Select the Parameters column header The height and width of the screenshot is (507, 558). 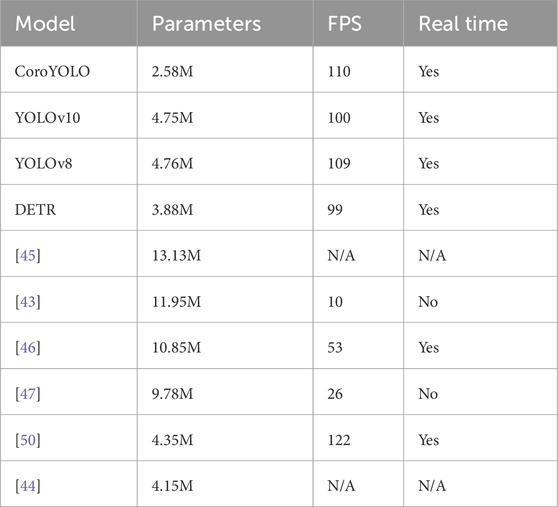click(225, 23)
